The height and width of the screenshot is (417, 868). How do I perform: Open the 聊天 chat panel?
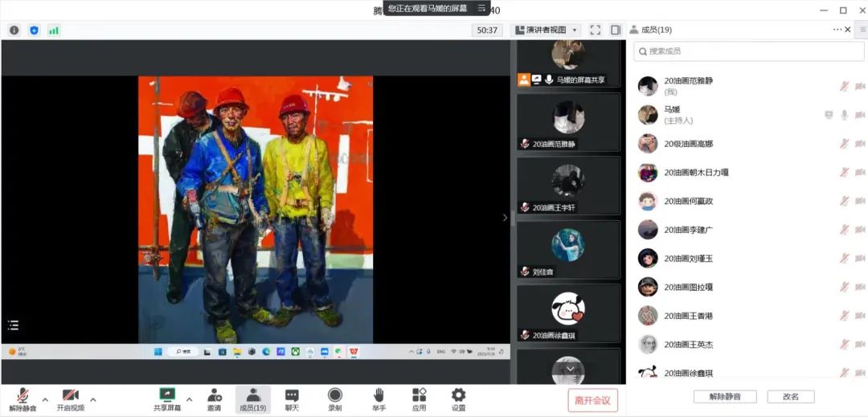pos(292,400)
